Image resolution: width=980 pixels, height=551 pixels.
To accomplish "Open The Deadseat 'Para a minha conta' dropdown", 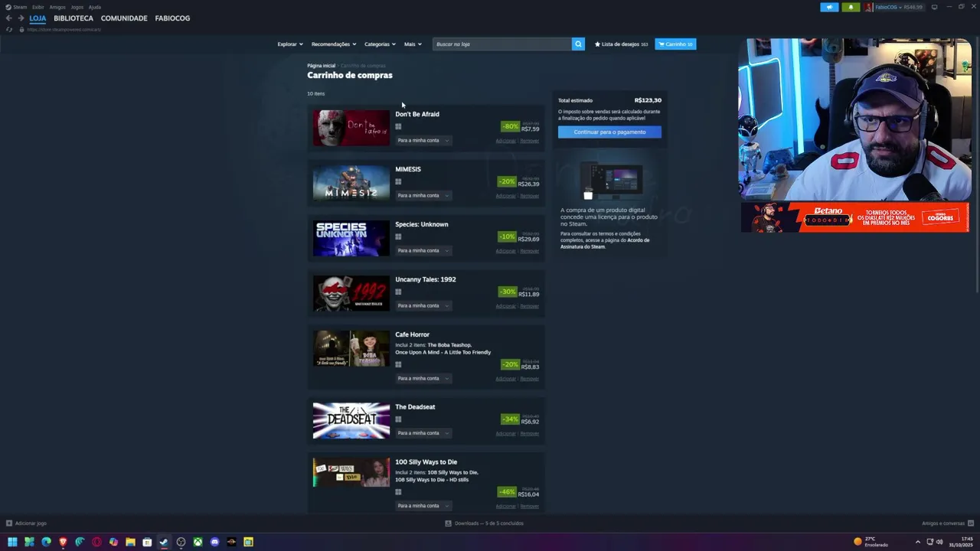I will pyautogui.click(x=423, y=433).
